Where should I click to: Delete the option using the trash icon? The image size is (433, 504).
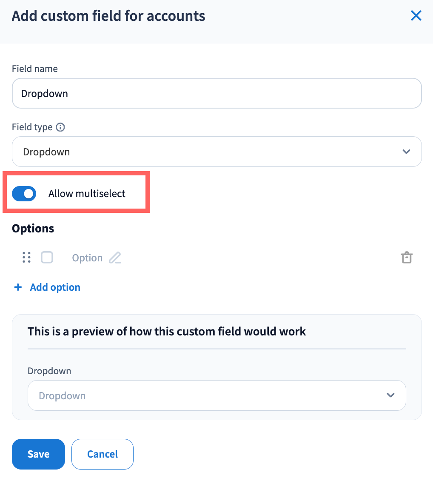point(407,258)
